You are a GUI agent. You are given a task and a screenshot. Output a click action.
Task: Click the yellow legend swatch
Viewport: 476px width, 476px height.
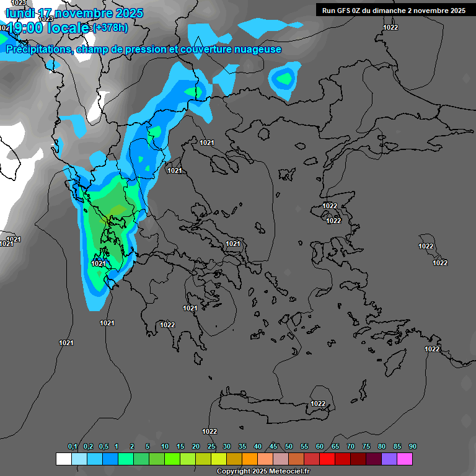(x=219, y=459)
